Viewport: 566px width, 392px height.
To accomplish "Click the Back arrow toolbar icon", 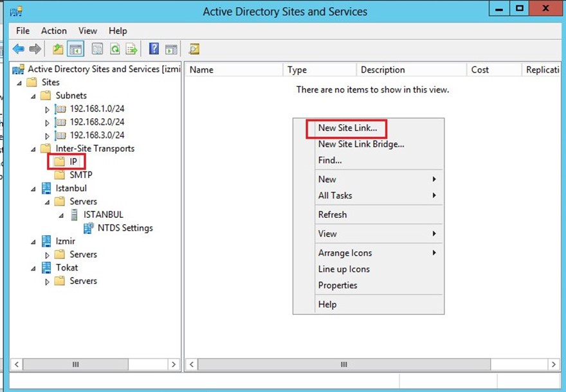I will [x=19, y=49].
